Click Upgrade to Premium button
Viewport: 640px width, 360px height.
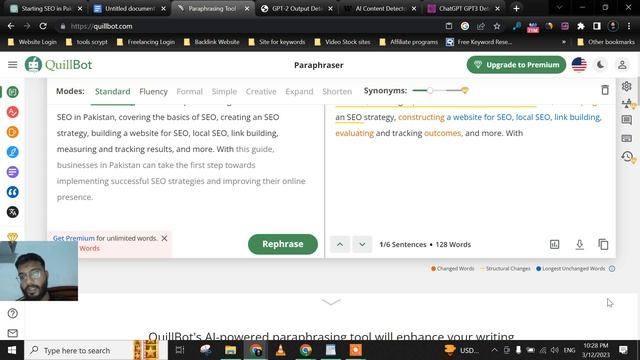516,65
